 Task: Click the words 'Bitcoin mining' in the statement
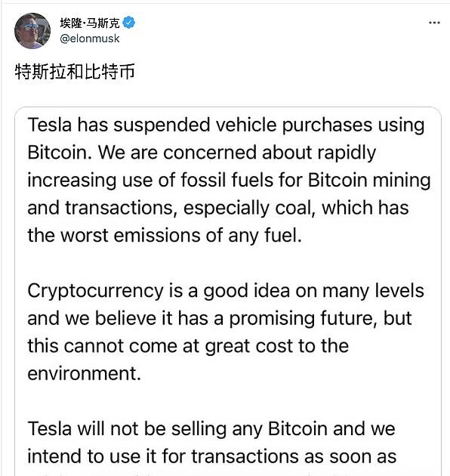369,180
